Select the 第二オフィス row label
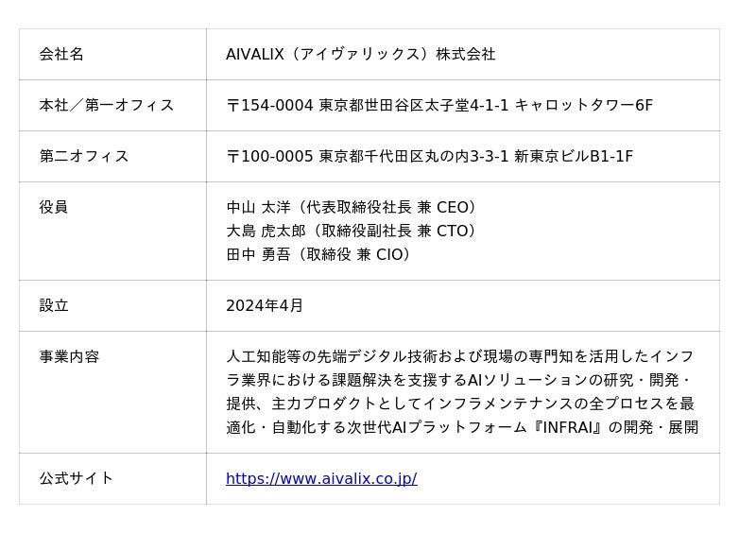756x533 pixels. tap(84, 157)
